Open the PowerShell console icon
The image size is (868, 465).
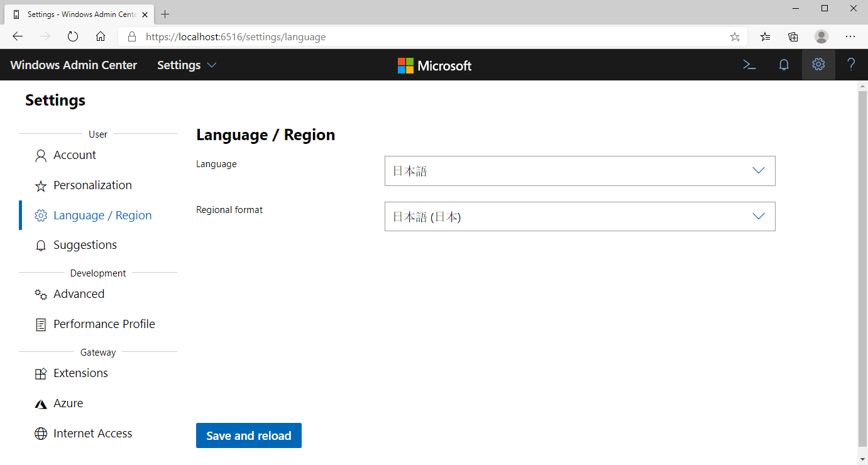coord(748,64)
